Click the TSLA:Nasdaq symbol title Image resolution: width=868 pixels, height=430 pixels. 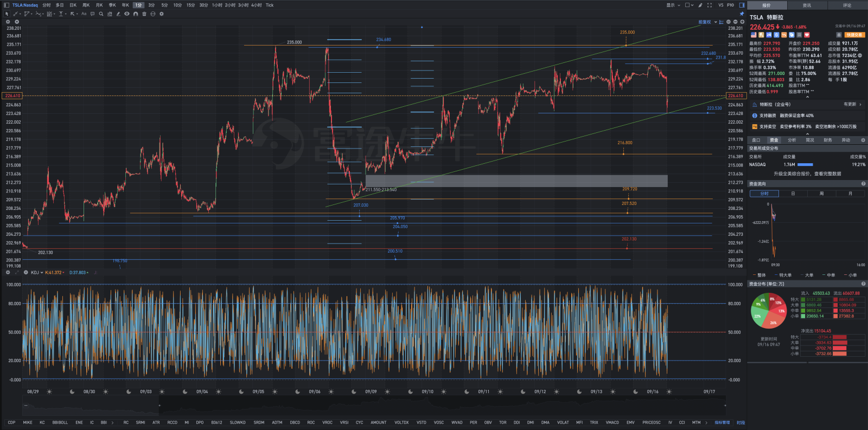[x=25, y=5]
